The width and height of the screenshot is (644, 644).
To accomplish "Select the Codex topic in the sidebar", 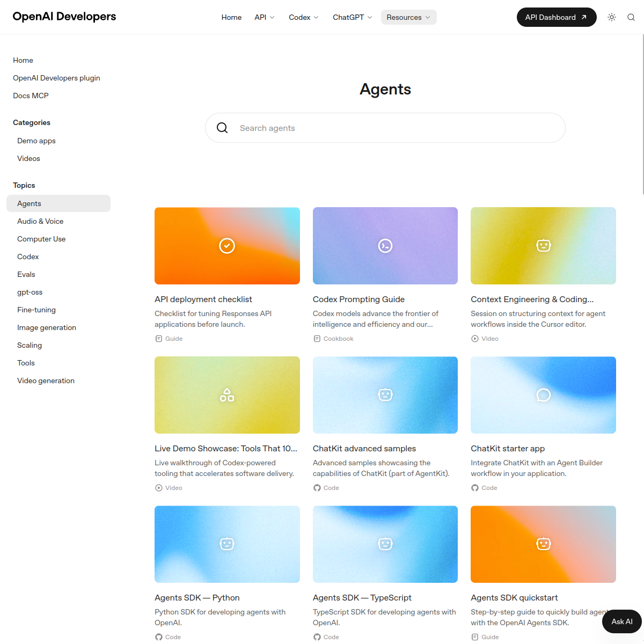I will point(28,257).
